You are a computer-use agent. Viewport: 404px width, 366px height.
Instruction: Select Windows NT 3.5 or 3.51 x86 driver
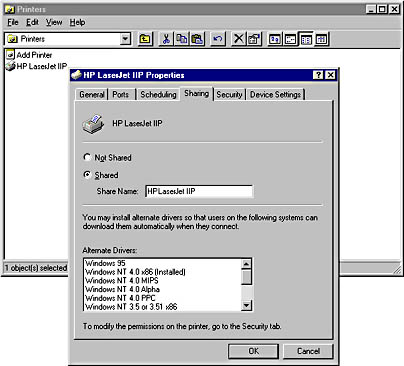(x=131, y=307)
